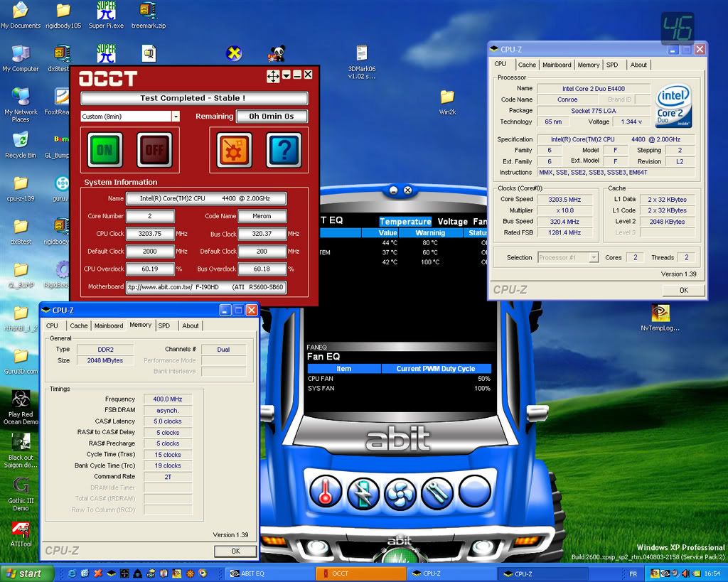The width and height of the screenshot is (728, 582).
Task: Click the lightning voltage icon in abit EQ
Action: coord(363,492)
